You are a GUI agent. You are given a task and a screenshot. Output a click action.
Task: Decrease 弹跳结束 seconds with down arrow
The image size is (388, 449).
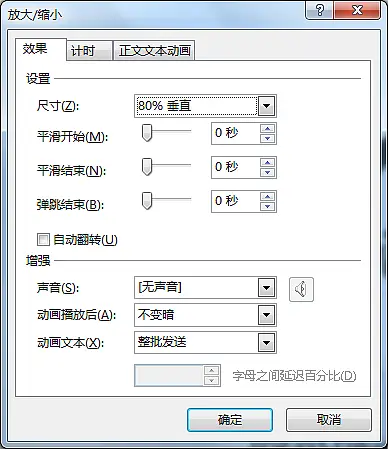tap(267, 207)
